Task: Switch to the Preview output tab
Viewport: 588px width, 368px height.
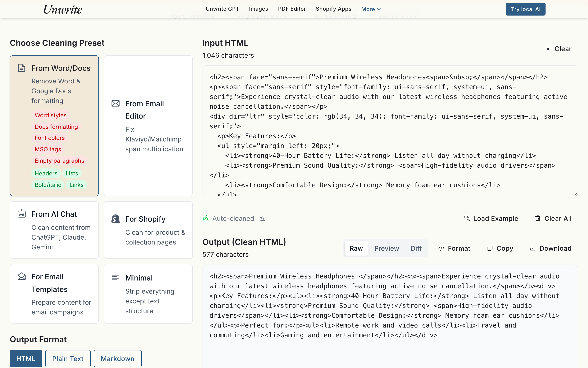Action: (x=386, y=248)
